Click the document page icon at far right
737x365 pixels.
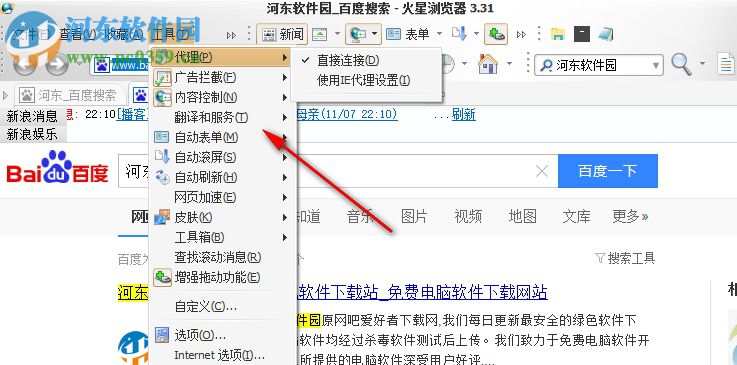(x=727, y=64)
